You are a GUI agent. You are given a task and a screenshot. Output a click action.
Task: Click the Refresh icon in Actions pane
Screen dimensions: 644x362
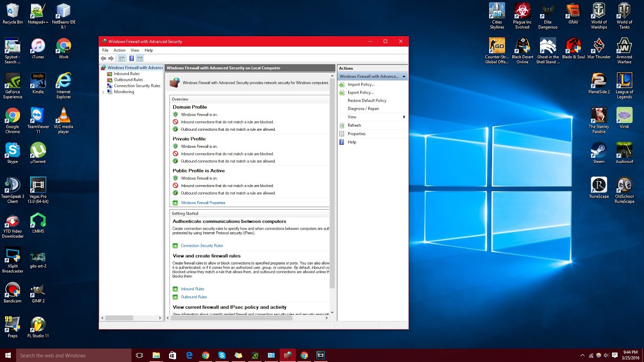[342, 125]
